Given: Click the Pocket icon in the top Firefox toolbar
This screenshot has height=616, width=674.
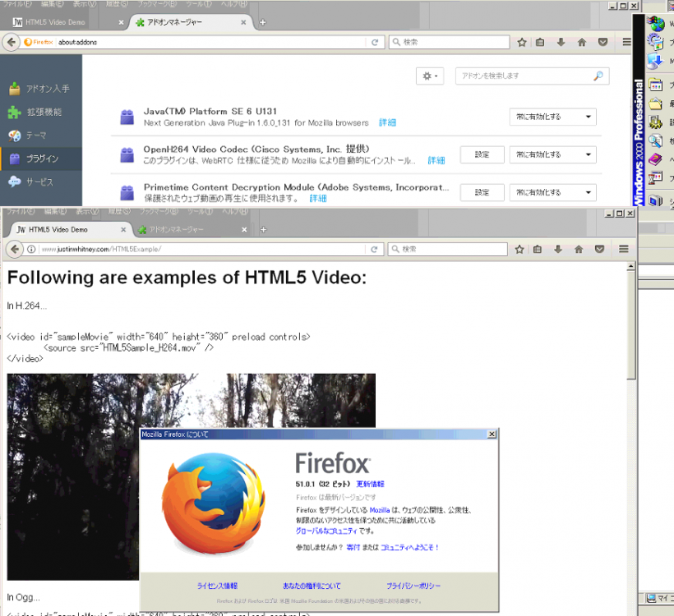Looking at the screenshot, I should (602, 42).
